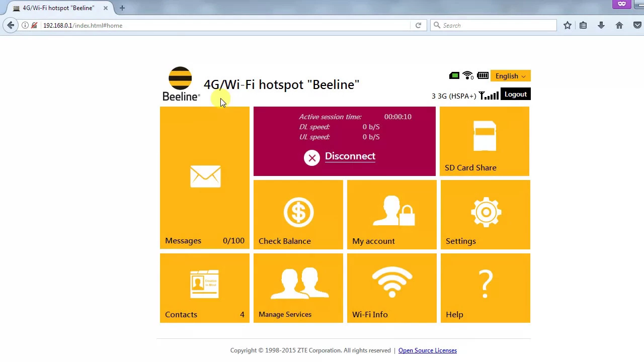Click the Disconnect link
The image size is (644, 362).
tap(350, 156)
